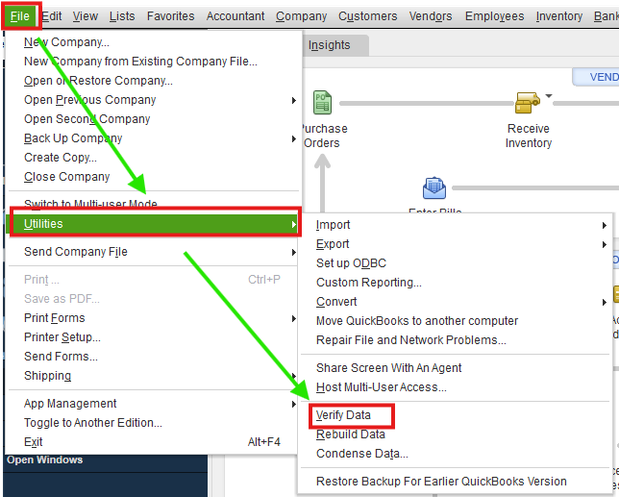Choose Set up ODBC
Viewport: 619px width, 497px height.
click(x=455, y=263)
